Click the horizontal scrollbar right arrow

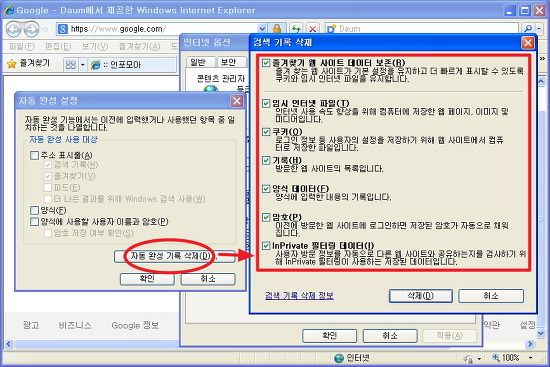click(x=530, y=344)
